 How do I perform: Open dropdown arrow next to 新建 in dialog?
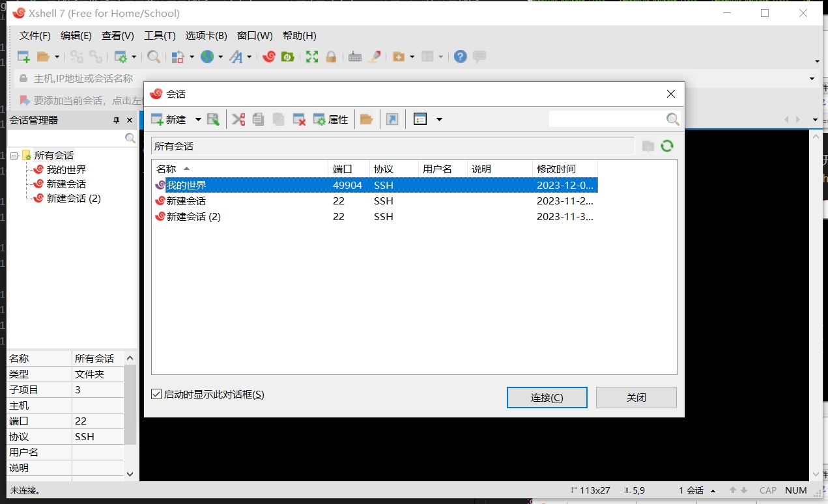(198, 119)
